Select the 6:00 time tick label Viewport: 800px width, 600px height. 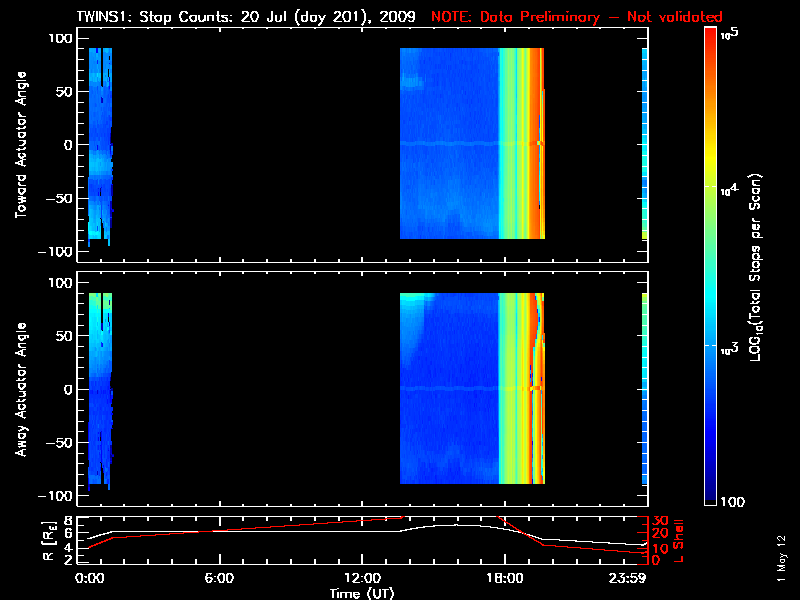click(219, 578)
